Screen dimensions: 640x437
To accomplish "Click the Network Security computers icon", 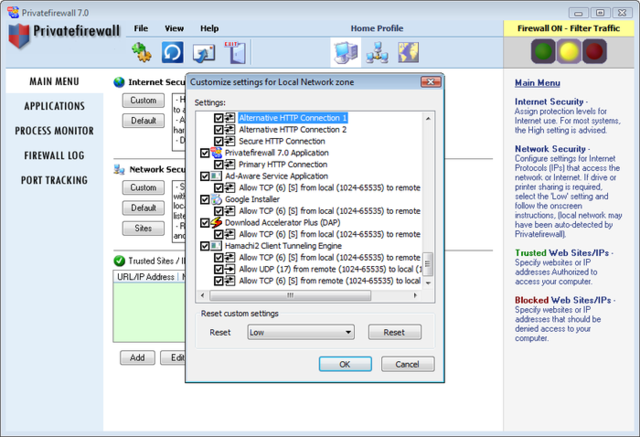I will pyautogui.click(x=119, y=169).
